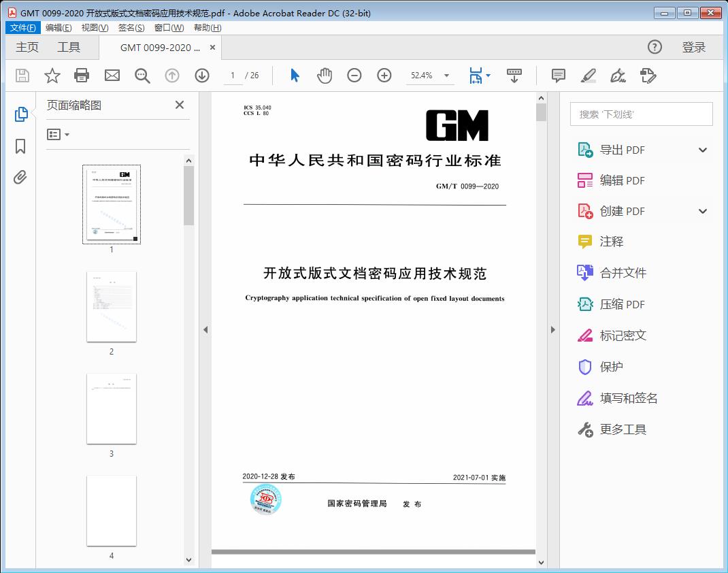Select the Hand pan tool
728x573 pixels.
(x=325, y=76)
